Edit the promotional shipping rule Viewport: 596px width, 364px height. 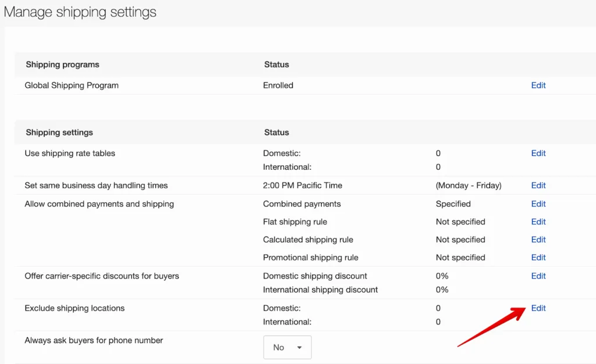pyautogui.click(x=538, y=257)
